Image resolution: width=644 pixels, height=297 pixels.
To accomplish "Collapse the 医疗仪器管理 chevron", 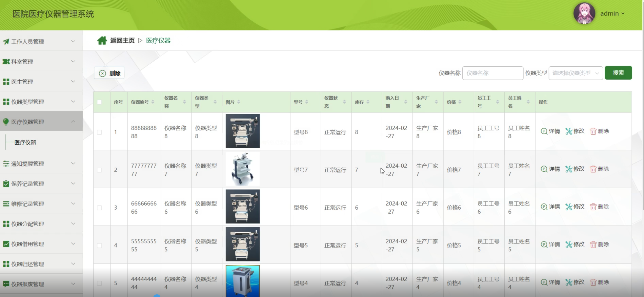I will (73, 121).
